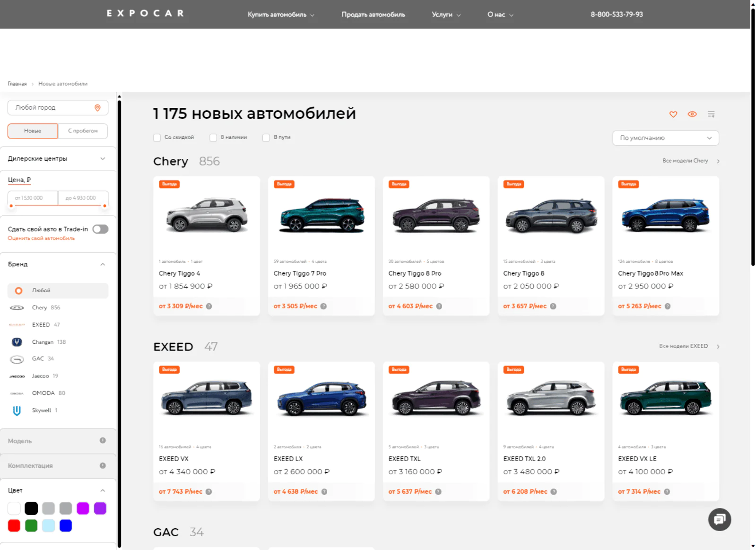756x550 pixels.
Task: Show payment info for EXEED VX card
Action: [209, 492]
